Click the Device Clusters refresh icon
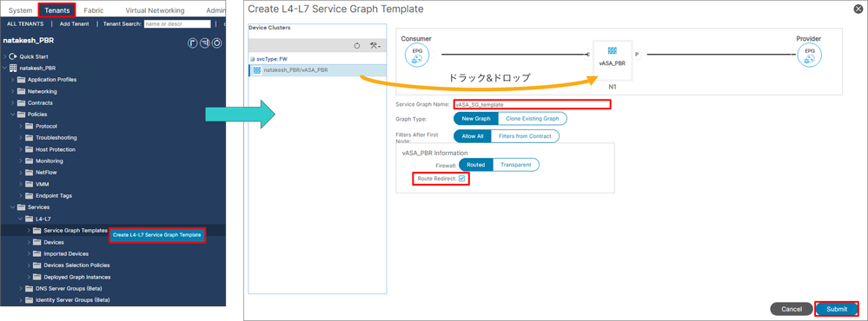The height and width of the screenshot is (321, 868). point(357,45)
